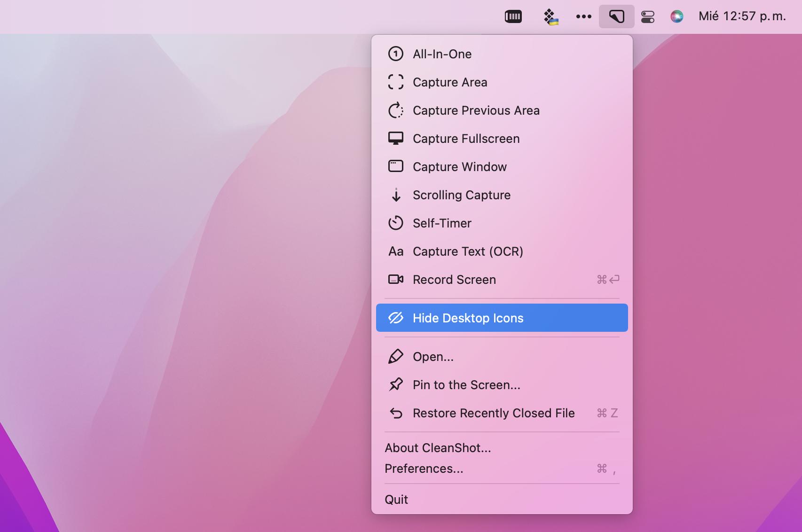Quit CleanShot from the menu

(x=396, y=500)
